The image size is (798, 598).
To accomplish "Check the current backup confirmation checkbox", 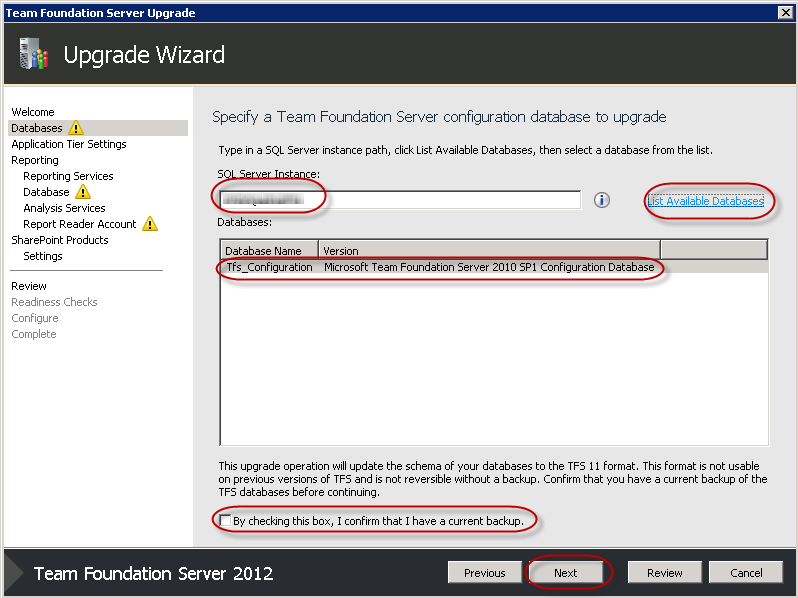I will click(x=226, y=521).
